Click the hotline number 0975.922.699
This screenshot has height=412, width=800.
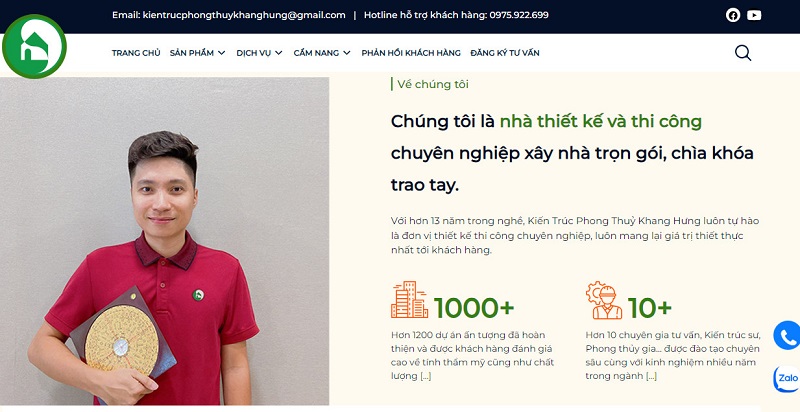point(519,15)
